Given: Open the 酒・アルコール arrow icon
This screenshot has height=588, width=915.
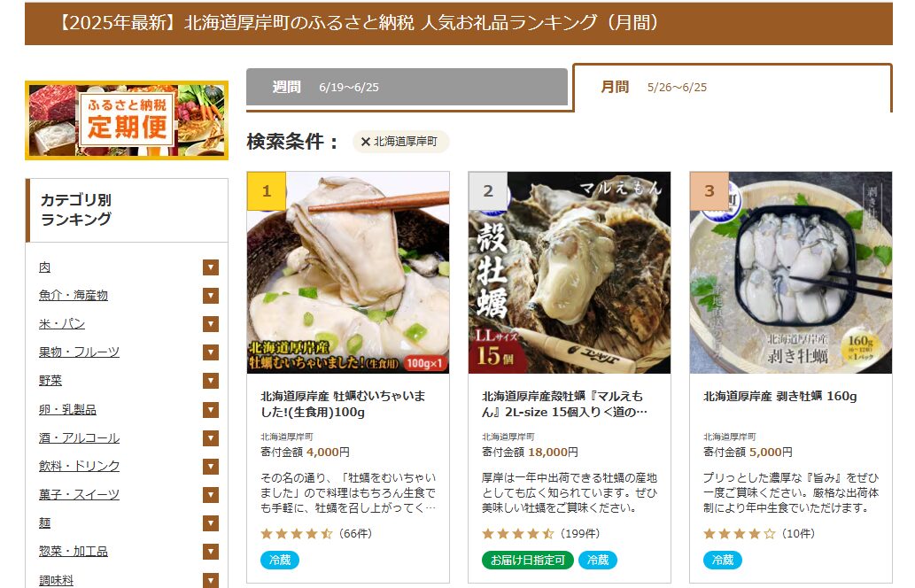Looking at the screenshot, I should coord(211,438).
